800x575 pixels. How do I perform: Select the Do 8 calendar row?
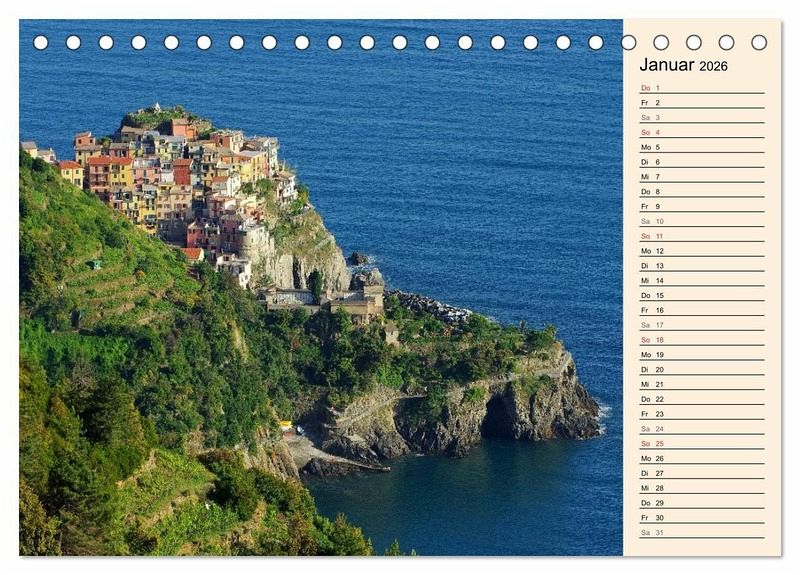point(702,191)
